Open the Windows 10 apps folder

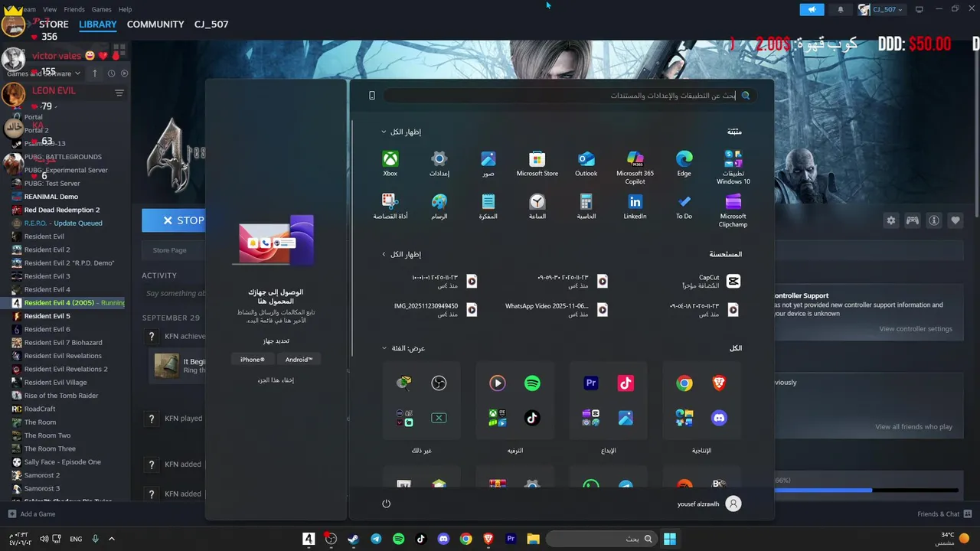point(733,168)
